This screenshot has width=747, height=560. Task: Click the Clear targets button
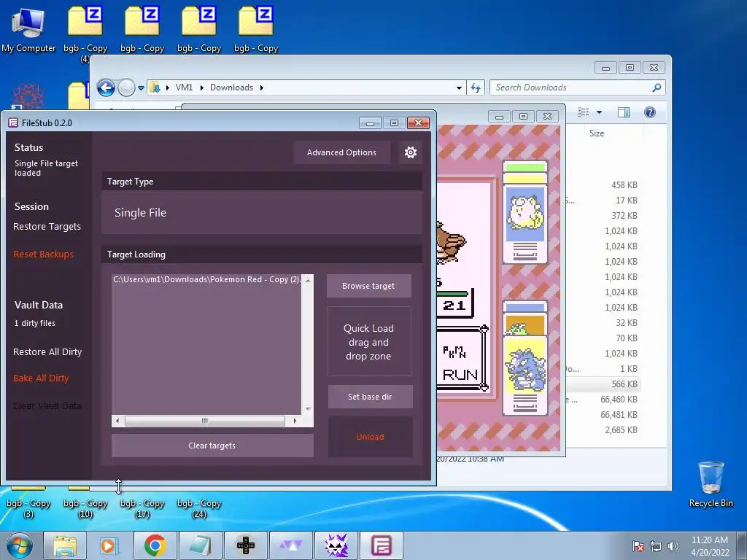[x=212, y=446]
